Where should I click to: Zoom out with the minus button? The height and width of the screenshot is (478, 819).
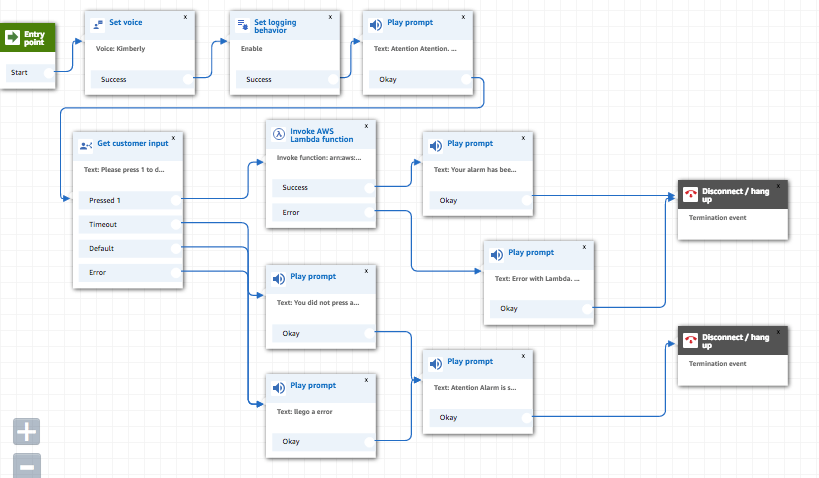click(x=27, y=466)
